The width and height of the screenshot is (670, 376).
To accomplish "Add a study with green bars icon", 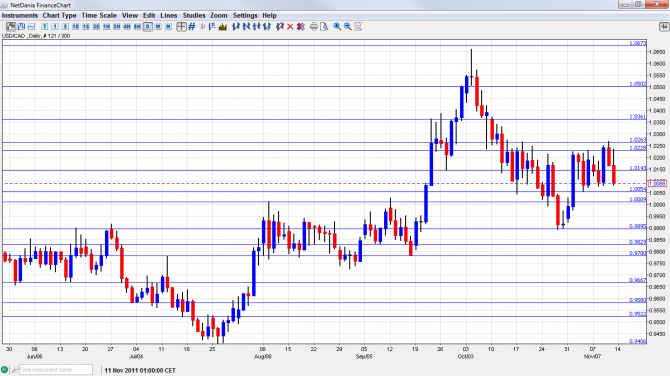I will tap(223, 26).
